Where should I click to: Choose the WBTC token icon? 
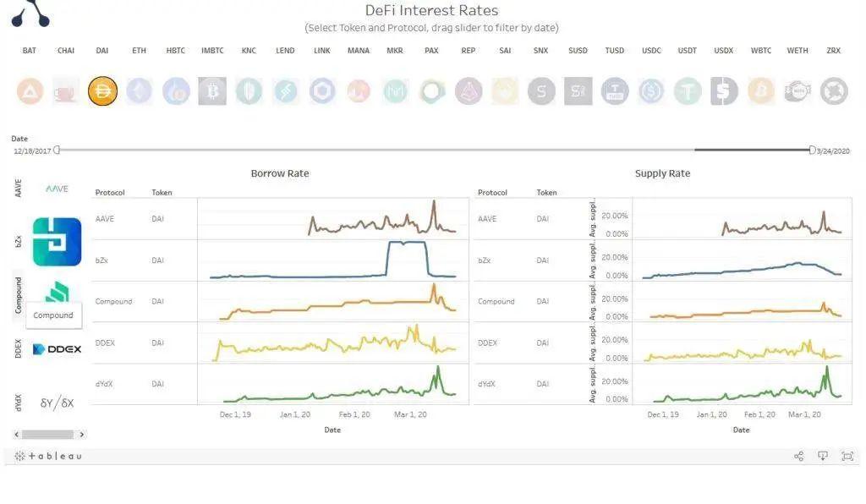click(x=760, y=91)
